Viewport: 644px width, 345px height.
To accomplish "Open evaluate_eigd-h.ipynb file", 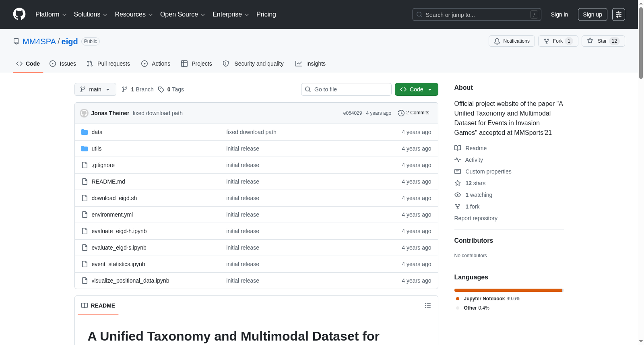I will pyautogui.click(x=119, y=231).
